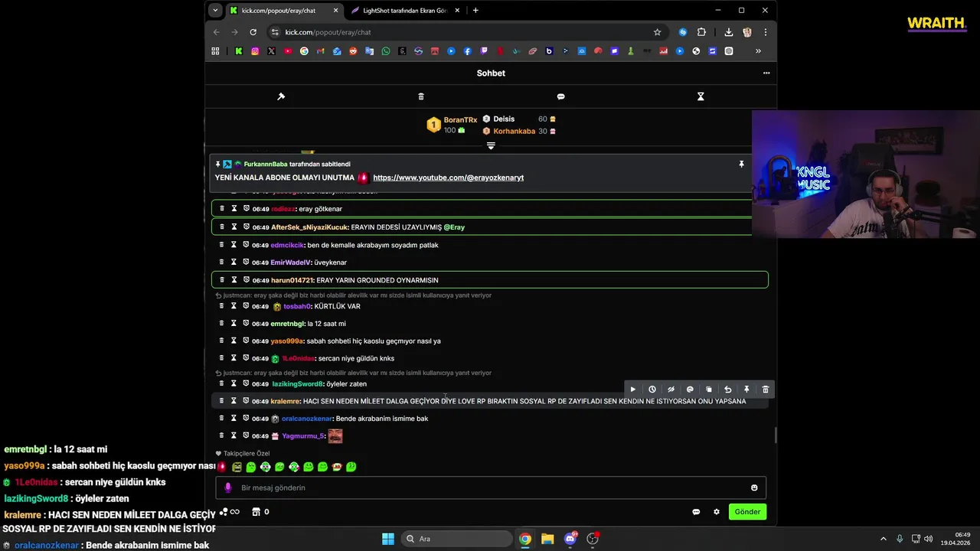
Task: Open the Kick bookmark in the bookmarks bar
Action: (x=239, y=51)
